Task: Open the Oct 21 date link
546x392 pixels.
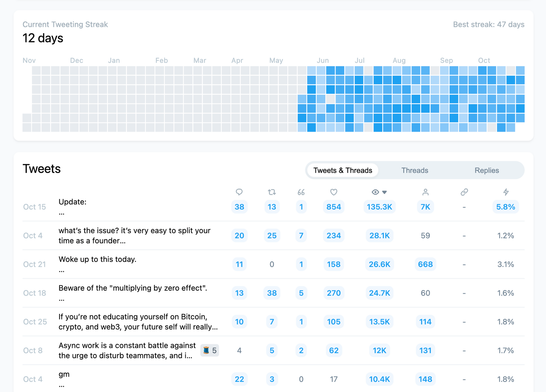Action: click(x=34, y=264)
